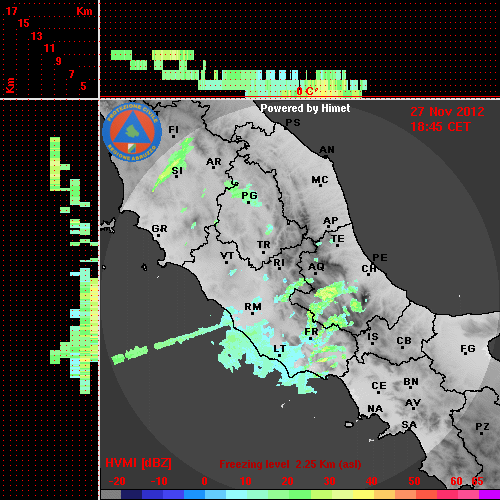Click the '7' km altitude label
Viewport: 500px width, 500px height.
[x=71, y=74]
